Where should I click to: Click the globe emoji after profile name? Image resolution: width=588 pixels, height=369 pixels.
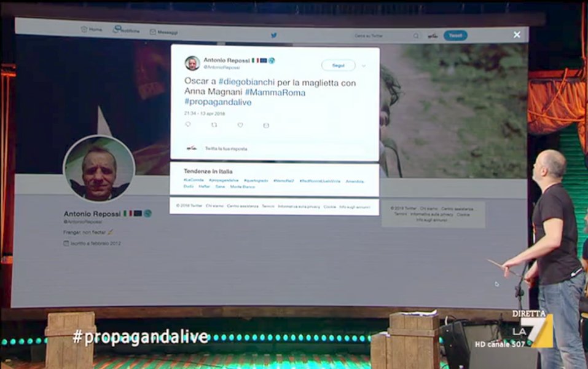147,213
